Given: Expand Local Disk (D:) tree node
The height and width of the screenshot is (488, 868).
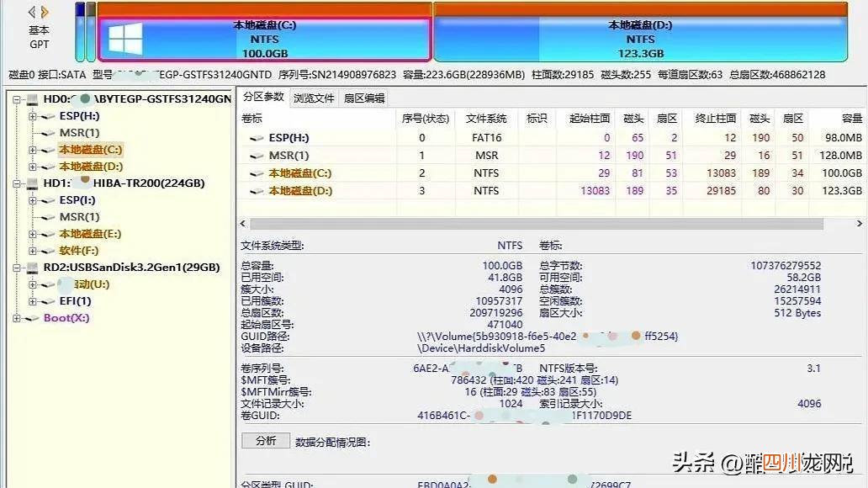Looking at the screenshot, I should 33,167.
